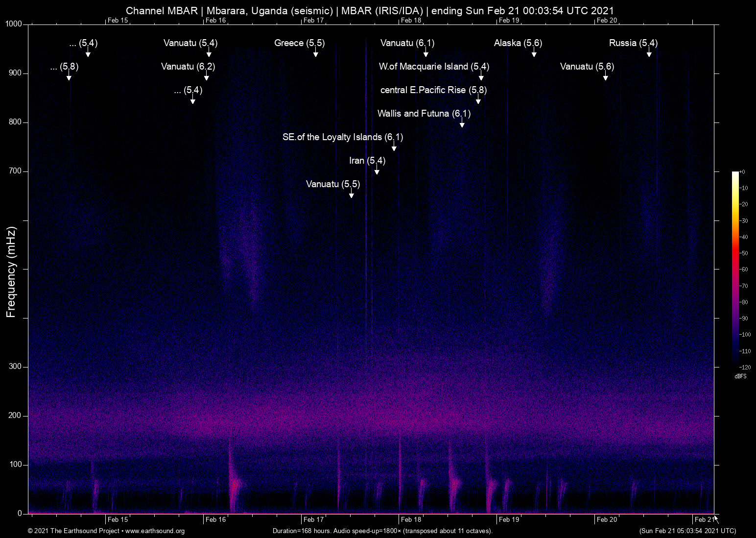Click the arrow under Vanuatu (6.2) label
Viewport: 756px width, 538px height.
click(207, 76)
